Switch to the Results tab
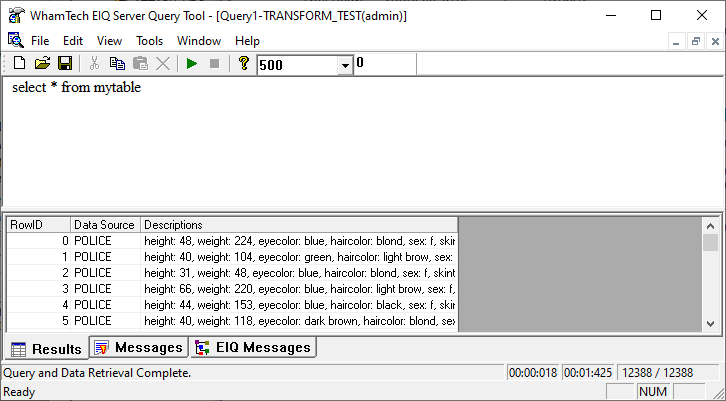 coord(46,349)
